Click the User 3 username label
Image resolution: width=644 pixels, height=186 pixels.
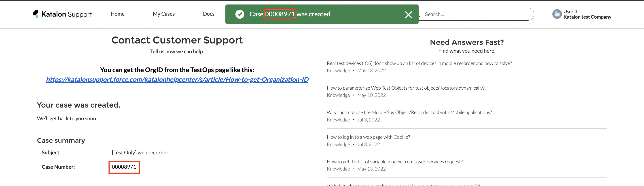570,11
